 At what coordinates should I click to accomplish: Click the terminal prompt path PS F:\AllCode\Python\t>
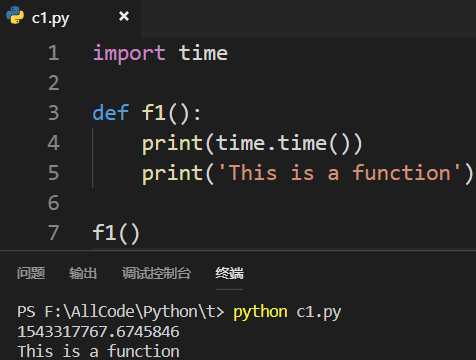(x=121, y=312)
